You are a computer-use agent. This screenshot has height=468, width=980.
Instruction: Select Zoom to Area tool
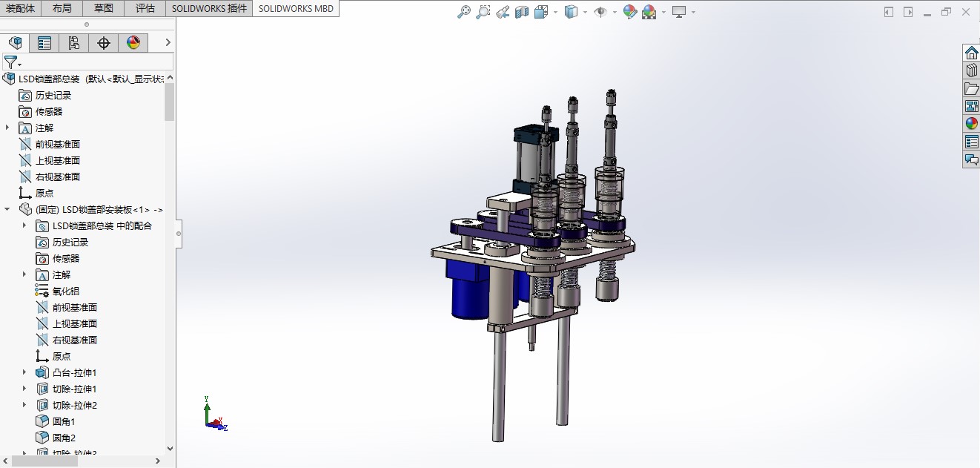483,12
